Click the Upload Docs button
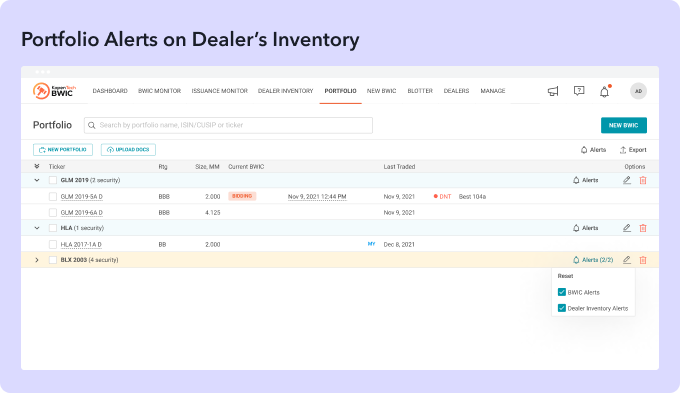 click(x=128, y=150)
